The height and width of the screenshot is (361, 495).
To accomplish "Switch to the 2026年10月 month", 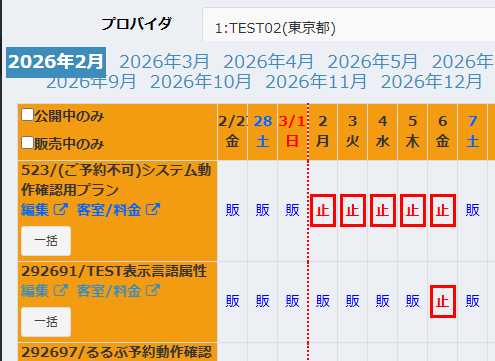I will (x=201, y=82).
